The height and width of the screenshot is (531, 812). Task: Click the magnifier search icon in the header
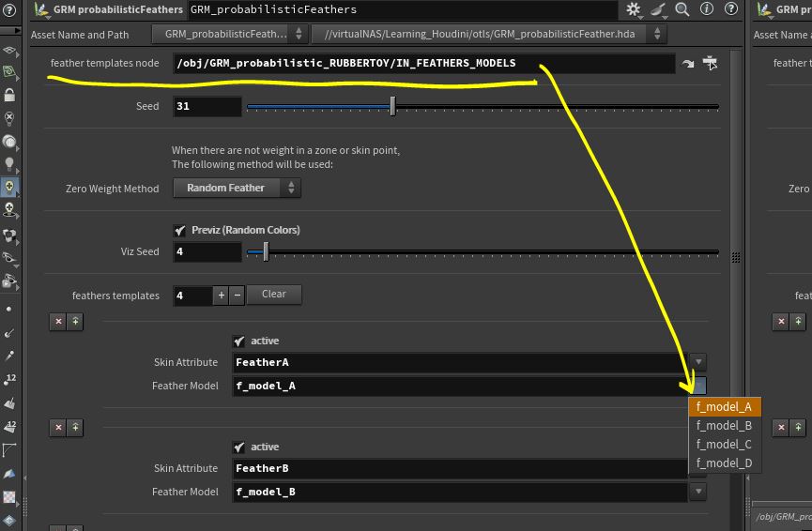pyautogui.click(x=682, y=9)
